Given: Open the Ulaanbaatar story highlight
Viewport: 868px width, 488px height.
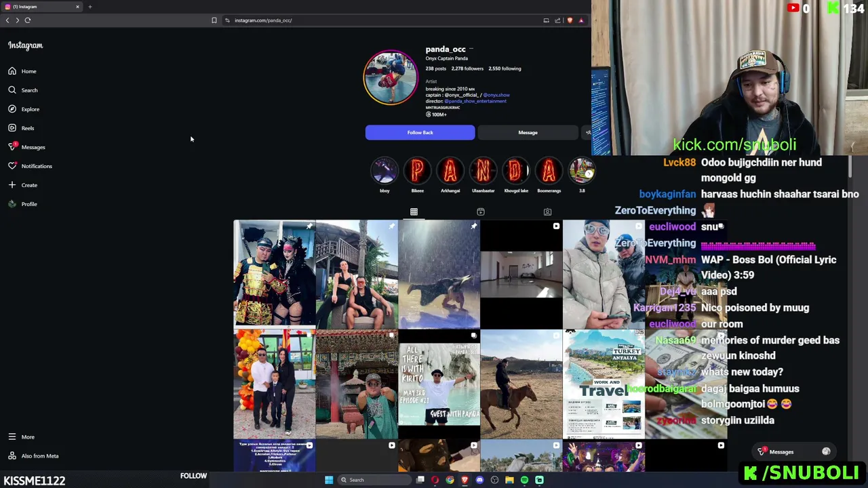Looking at the screenshot, I should click(x=483, y=171).
